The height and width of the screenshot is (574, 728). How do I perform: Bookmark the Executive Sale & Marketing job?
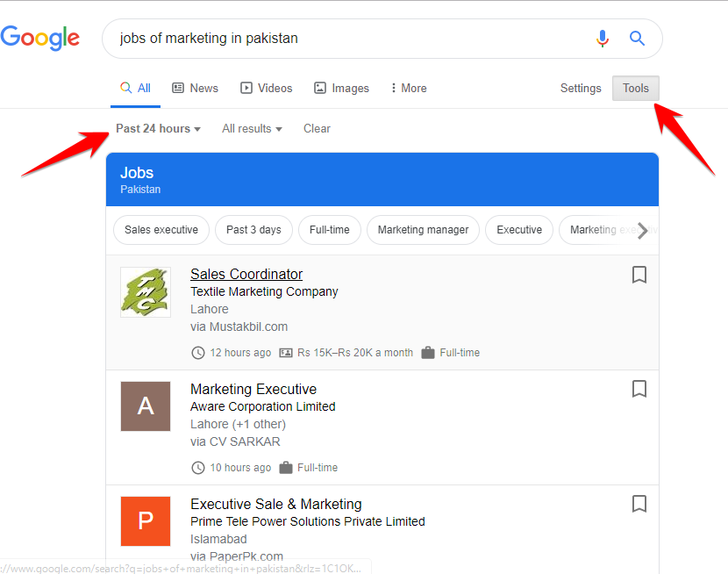click(639, 504)
